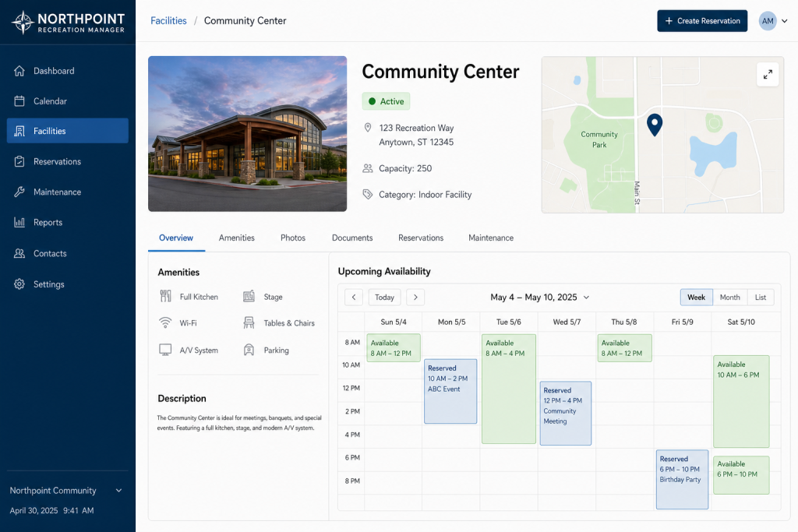The height and width of the screenshot is (532, 798).
Task: Click the Community Center breadcrumb text
Action: [245, 21]
